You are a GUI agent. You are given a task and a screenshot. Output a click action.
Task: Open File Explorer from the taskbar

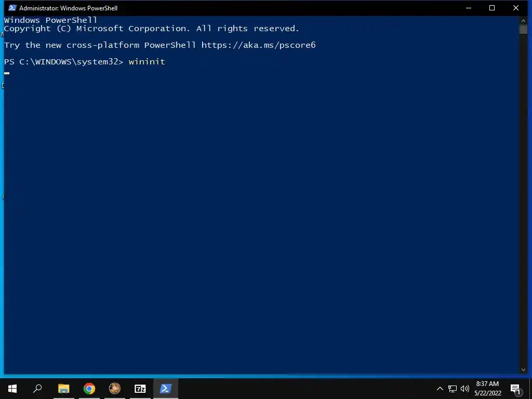[63, 389]
